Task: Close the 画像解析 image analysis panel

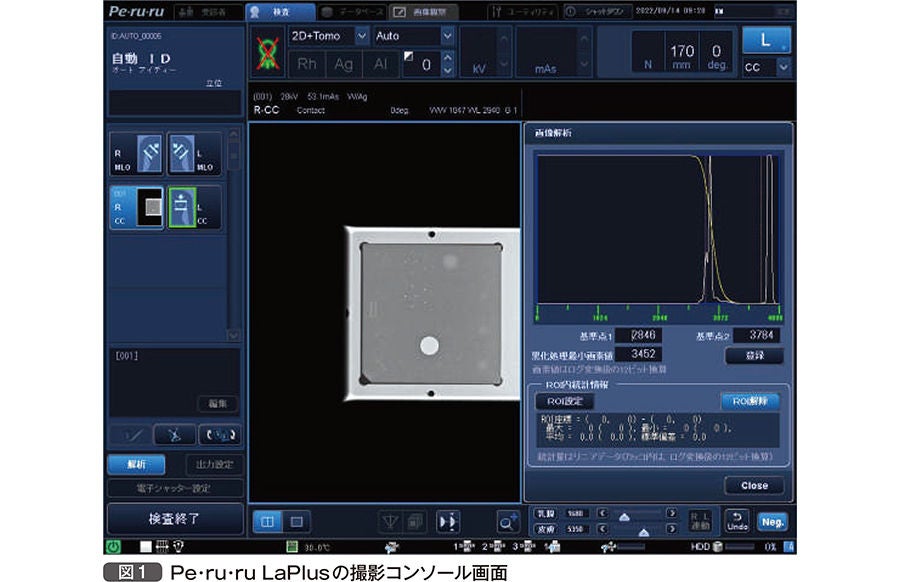Action: point(754,486)
